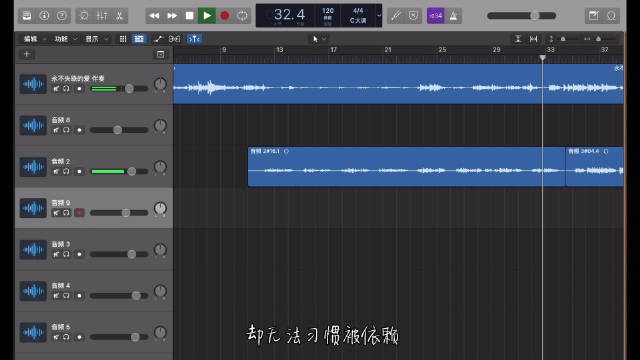
Task: Click the red Record button
Action: [224, 16]
